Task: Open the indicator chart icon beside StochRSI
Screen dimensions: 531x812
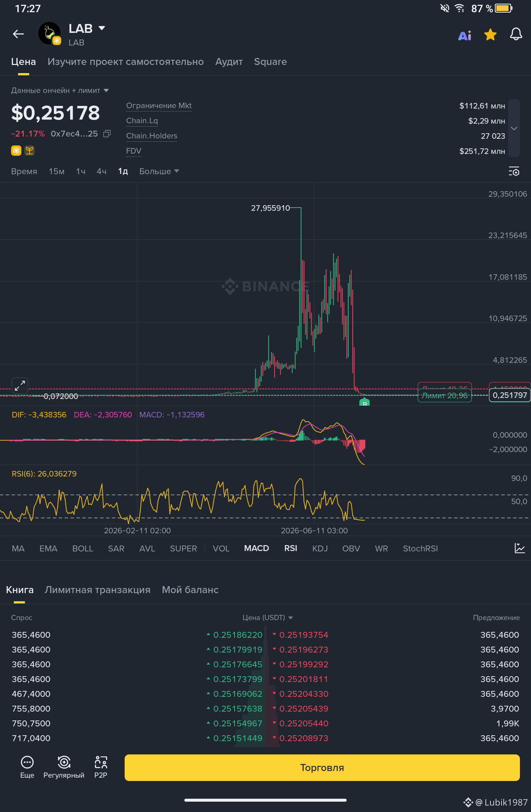Action: [x=520, y=548]
